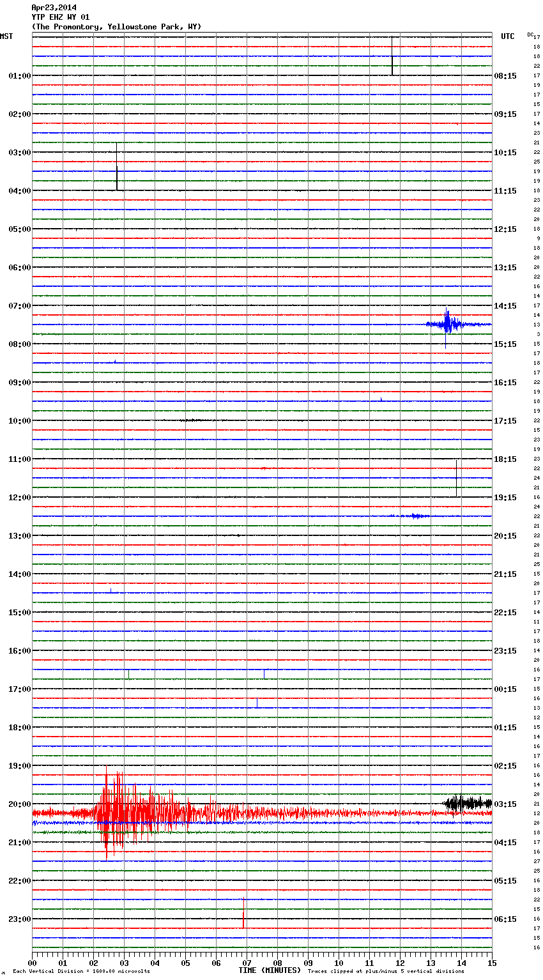Viewport: 543px width, 980px height.
Task: Click the MST timezone header
Action: (x=6, y=36)
